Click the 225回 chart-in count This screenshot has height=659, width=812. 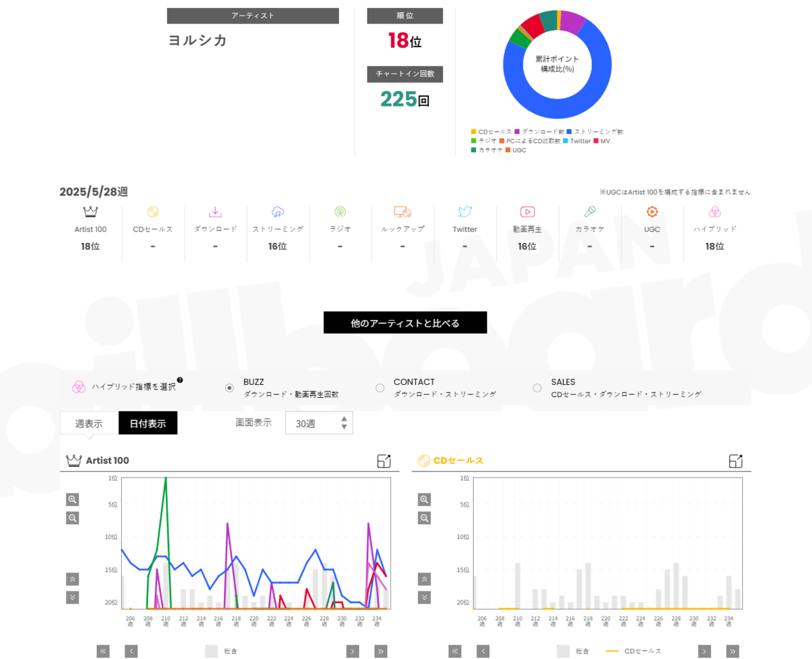405,99
